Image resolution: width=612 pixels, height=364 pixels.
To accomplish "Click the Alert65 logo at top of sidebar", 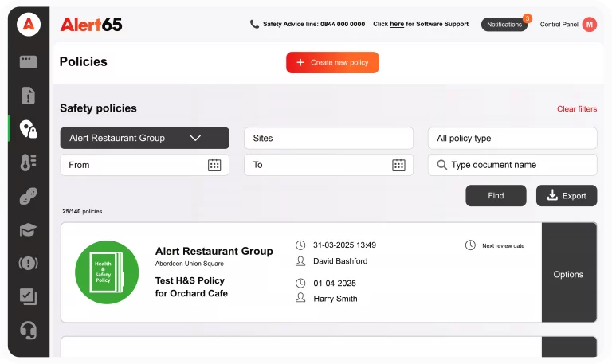I will [x=29, y=25].
